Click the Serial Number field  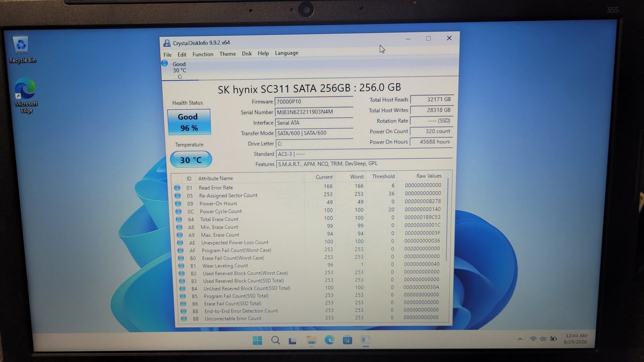(314, 112)
